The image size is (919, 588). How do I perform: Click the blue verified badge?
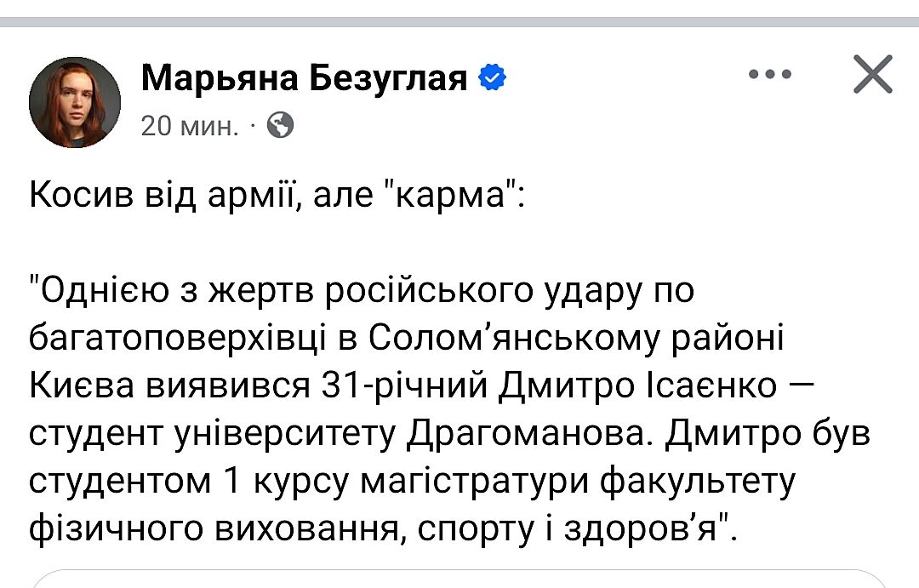[x=493, y=78]
